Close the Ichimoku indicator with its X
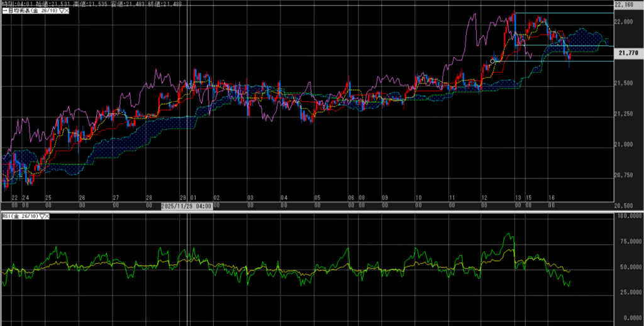644x326 pixels. 67,11
